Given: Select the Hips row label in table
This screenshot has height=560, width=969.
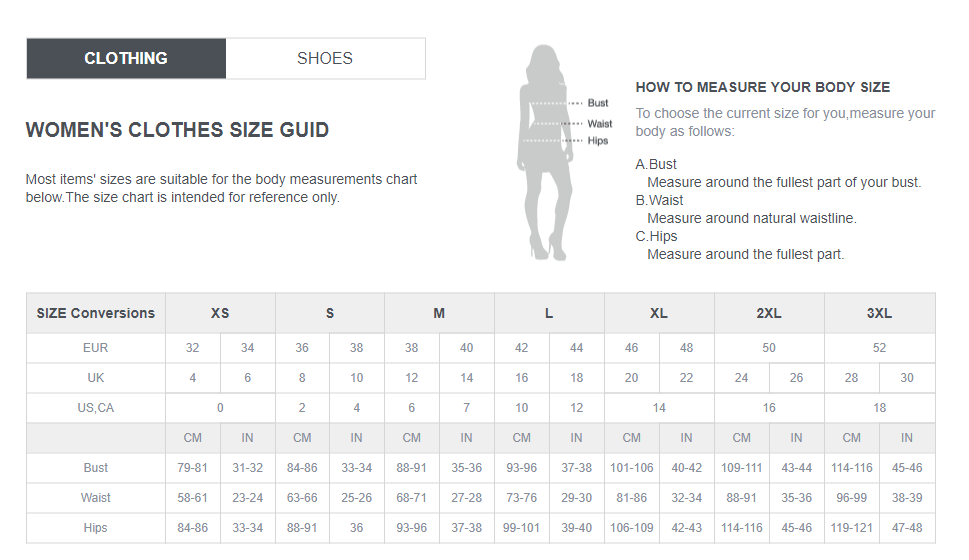Looking at the screenshot, I should click(96, 528).
